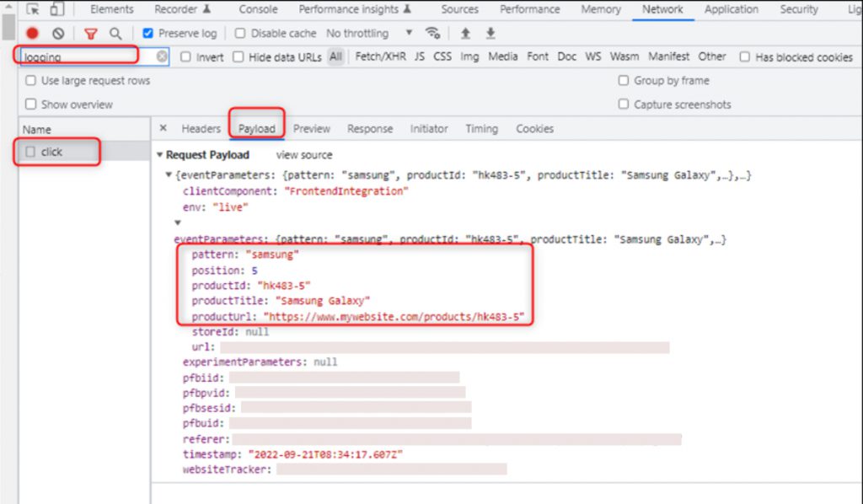Filter by Img requests
Screen dimensions: 863x504
[469, 56]
